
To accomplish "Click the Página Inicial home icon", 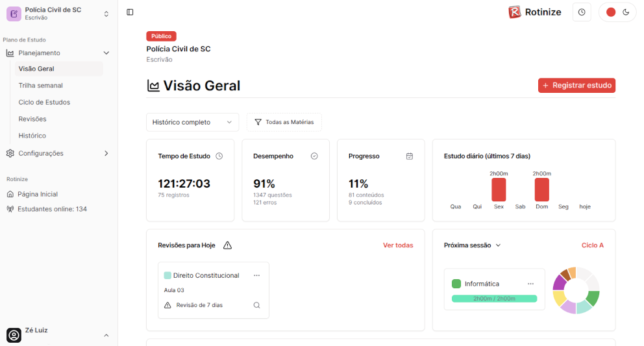I will point(10,194).
